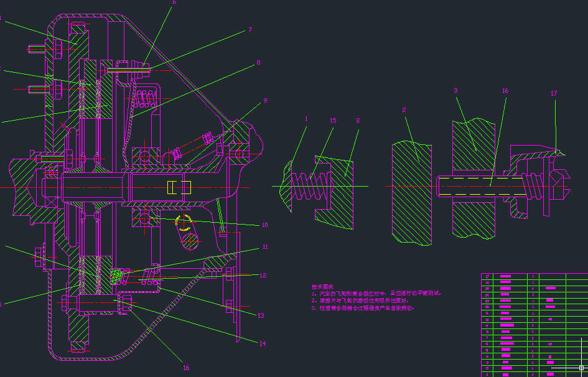
Task: Click requirement line 1 about 飞轮和离合器应对中
Action: [x=376, y=294]
